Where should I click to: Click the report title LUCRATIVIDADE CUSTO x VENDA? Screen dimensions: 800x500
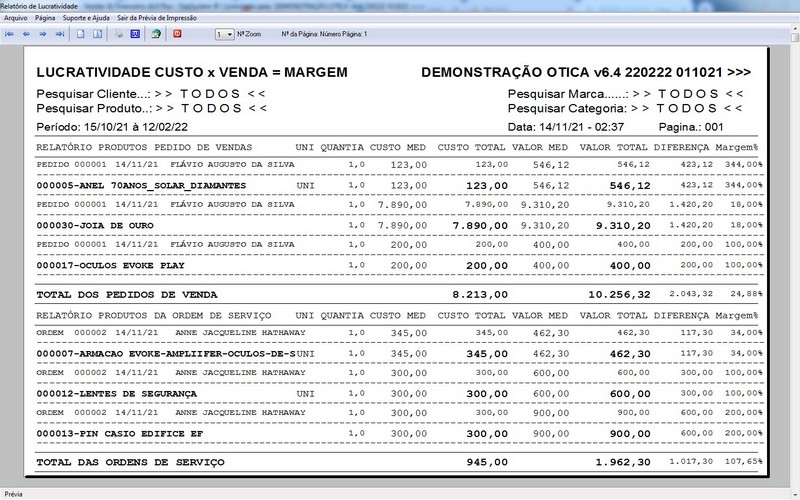(x=192, y=72)
